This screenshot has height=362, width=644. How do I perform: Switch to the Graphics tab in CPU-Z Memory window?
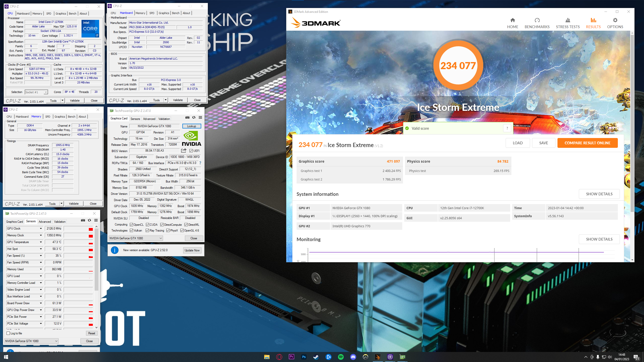(60, 117)
